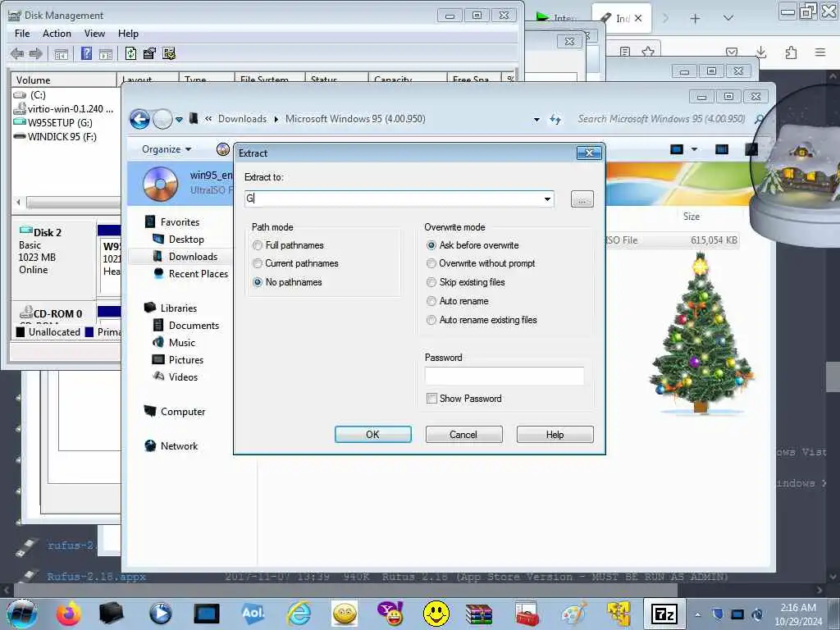Open Organize dropdown in Explorer
This screenshot has width=840, height=630.
[166, 149]
